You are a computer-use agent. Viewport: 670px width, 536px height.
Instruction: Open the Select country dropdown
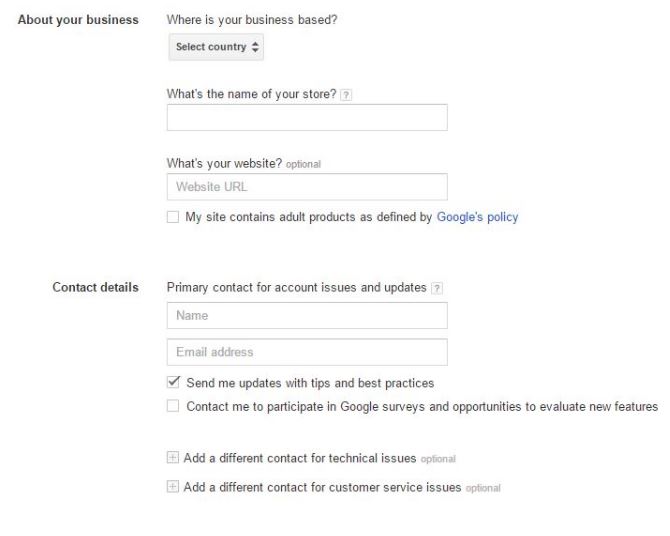tap(215, 47)
